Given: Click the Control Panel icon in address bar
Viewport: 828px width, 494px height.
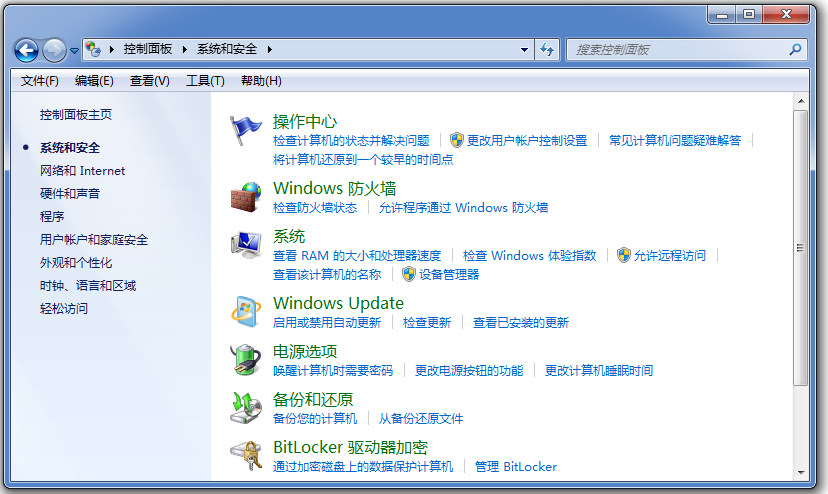Looking at the screenshot, I should click(93, 50).
